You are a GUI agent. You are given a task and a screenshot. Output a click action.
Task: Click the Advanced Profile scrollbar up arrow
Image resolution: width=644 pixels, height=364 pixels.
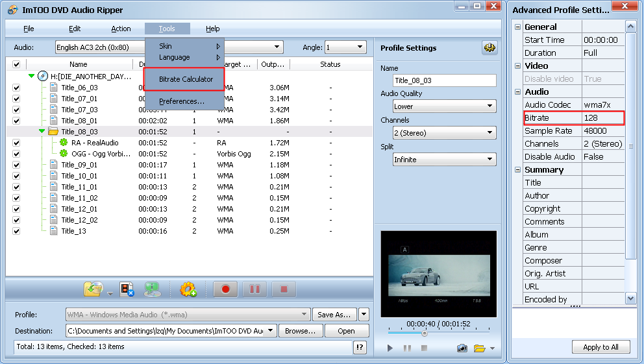pos(631,27)
